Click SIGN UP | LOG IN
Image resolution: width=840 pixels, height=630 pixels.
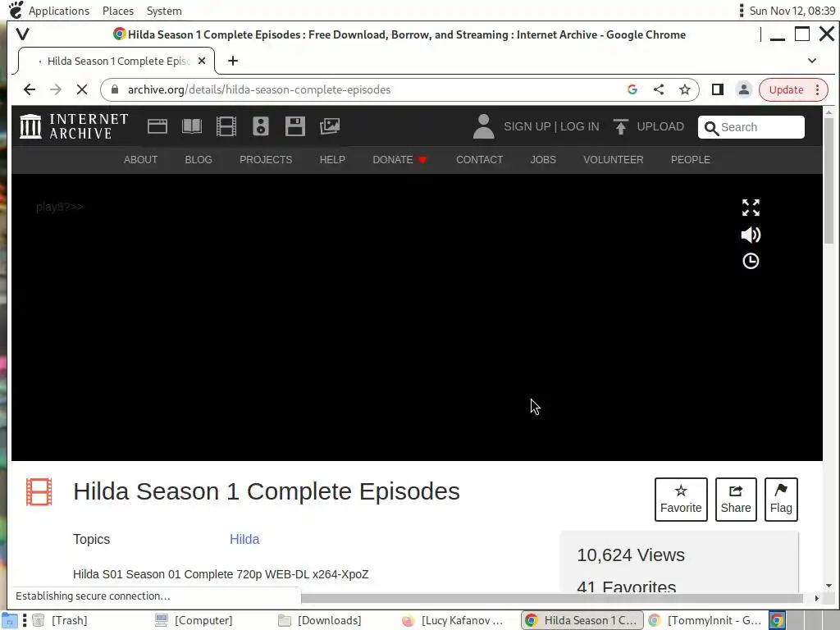click(551, 126)
